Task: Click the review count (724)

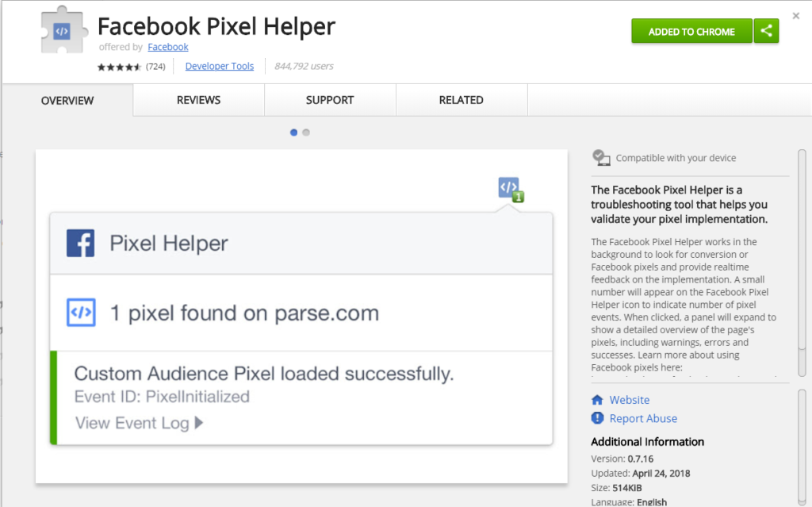Action: 155,67
